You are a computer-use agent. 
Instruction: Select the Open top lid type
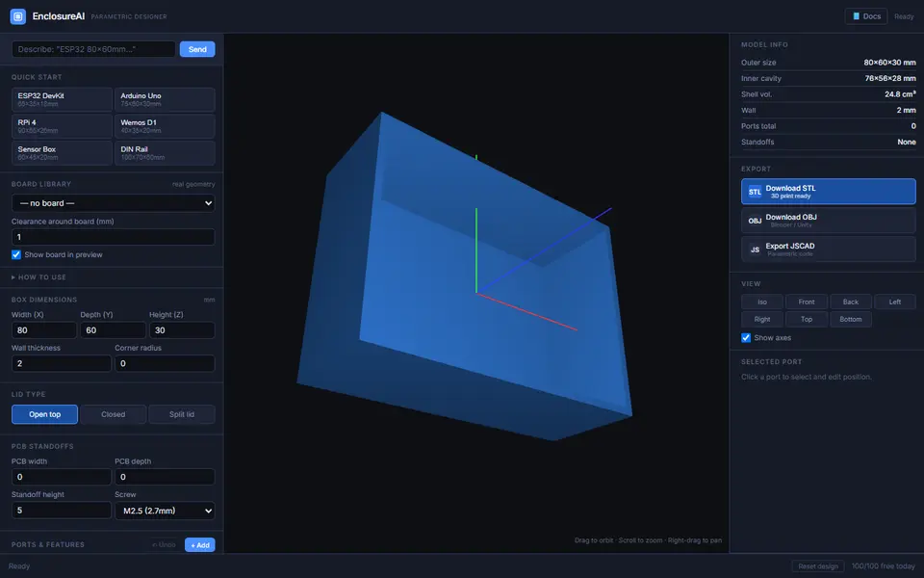pos(45,414)
